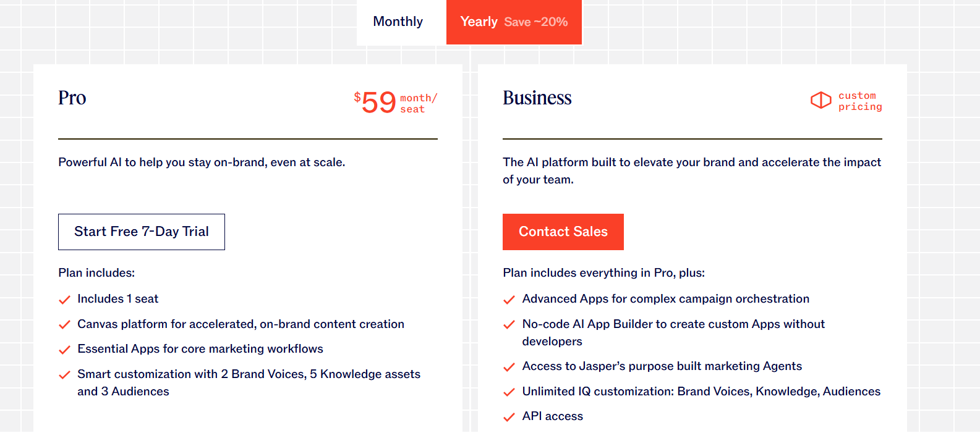Click checkmark next to Canvas platform feature
The image size is (980, 433).
tap(64, 325)
